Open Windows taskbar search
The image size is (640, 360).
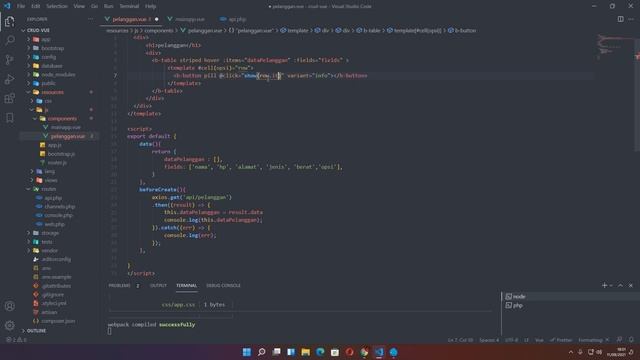pos(262,352)
